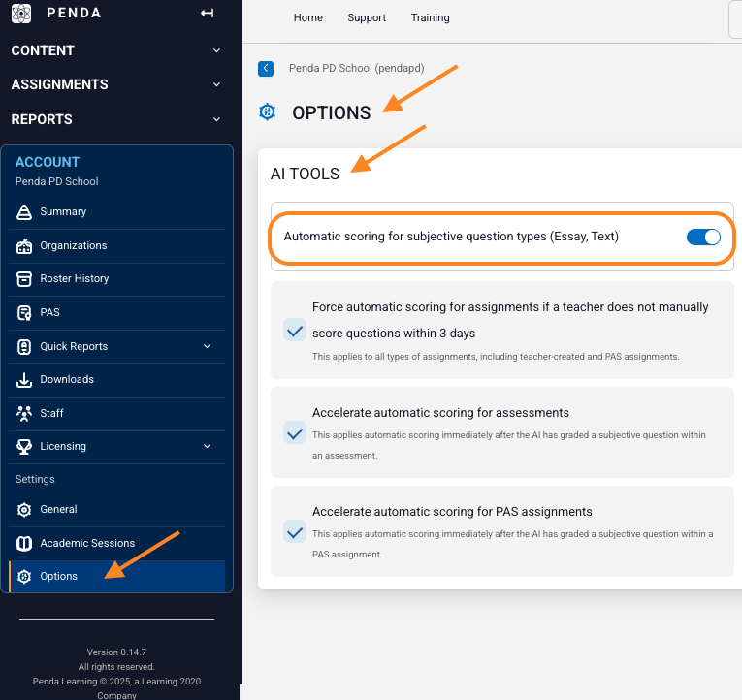Click the Licensing label
The image size is (742, 700).
[63, 447]
